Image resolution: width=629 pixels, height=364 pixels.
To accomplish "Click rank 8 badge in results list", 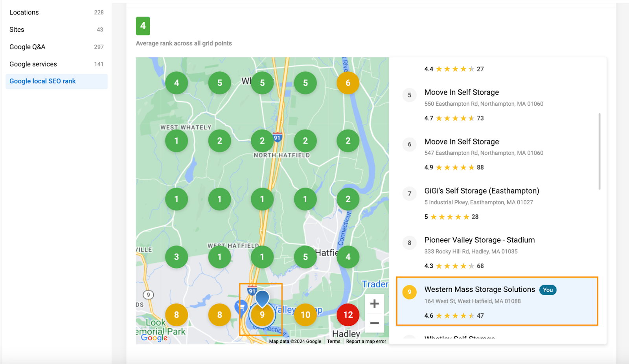I will [x=410, y=243].
